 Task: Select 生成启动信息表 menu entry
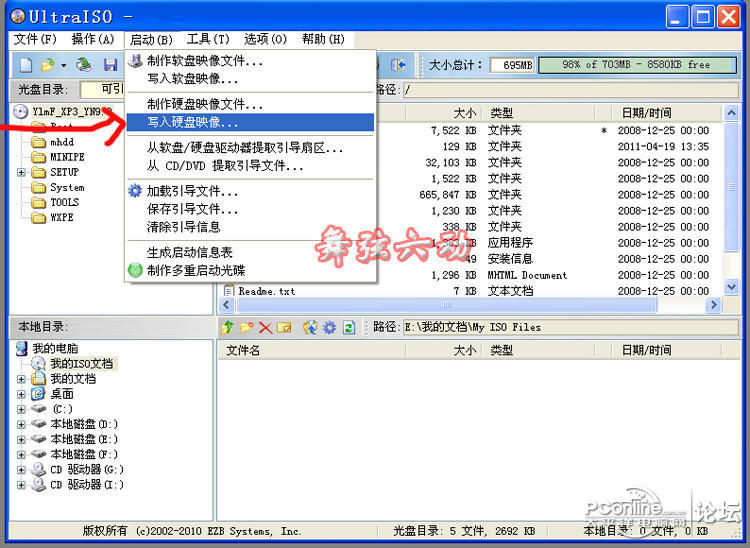pyautogui.click(x=250, y=252)
